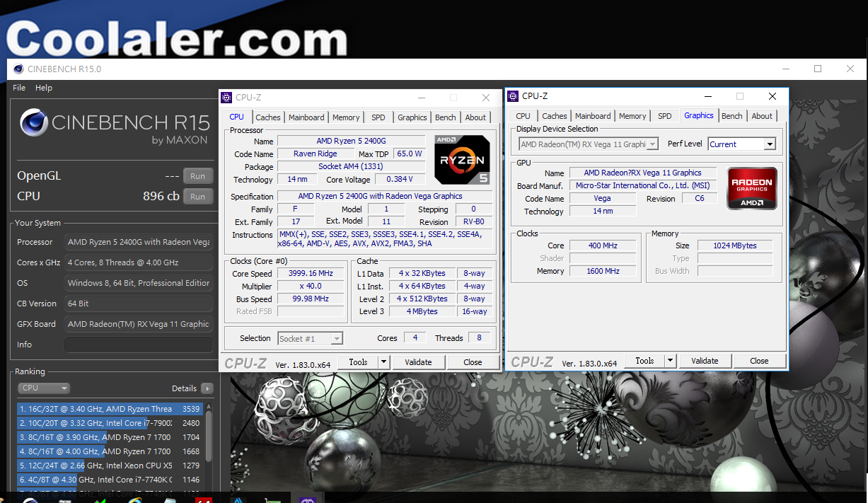Screen dimensions: 868x503
Task: Open the Display Device Selection dropdown
Action: coord(588,144)
